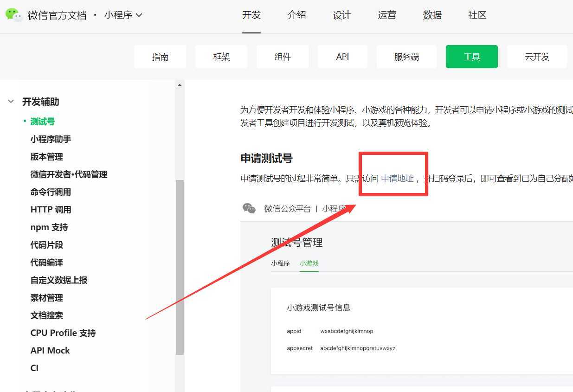The image size is (573, 392).
Task: Open CI in the sidebar
Action: click(34, 368)
